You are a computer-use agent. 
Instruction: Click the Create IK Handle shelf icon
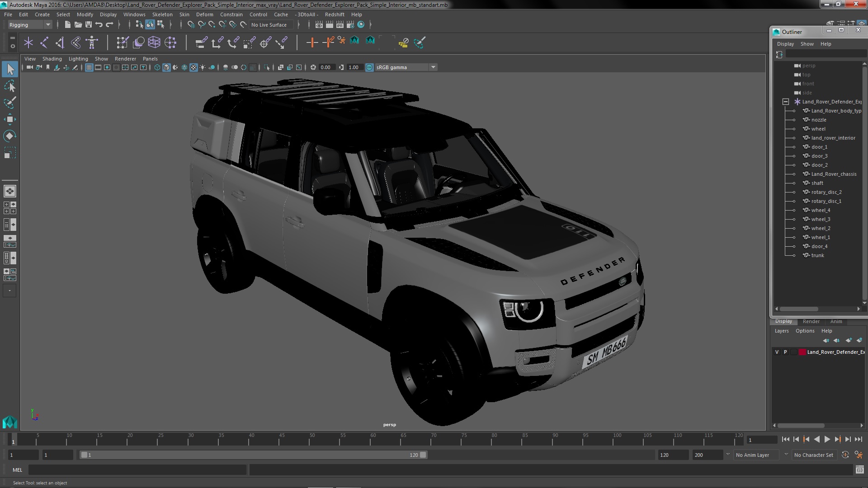[x=60, y=42]
